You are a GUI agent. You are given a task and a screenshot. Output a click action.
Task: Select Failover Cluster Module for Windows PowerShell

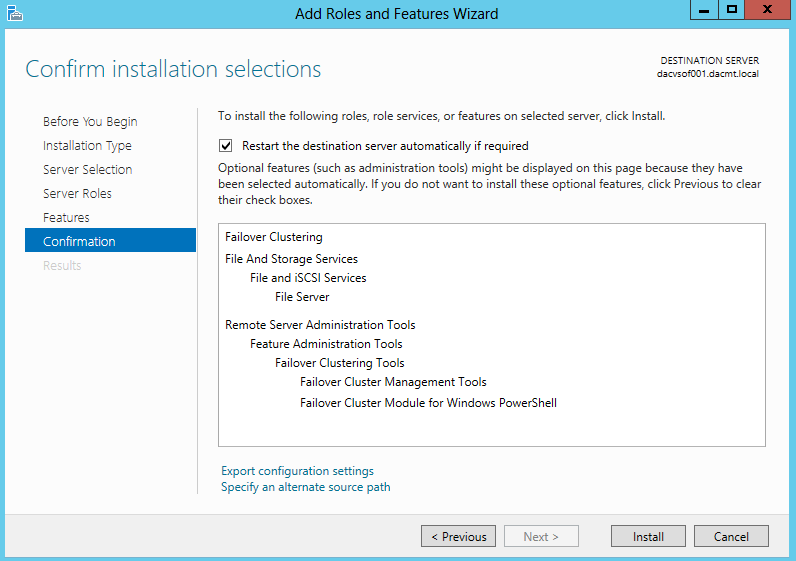428,403
